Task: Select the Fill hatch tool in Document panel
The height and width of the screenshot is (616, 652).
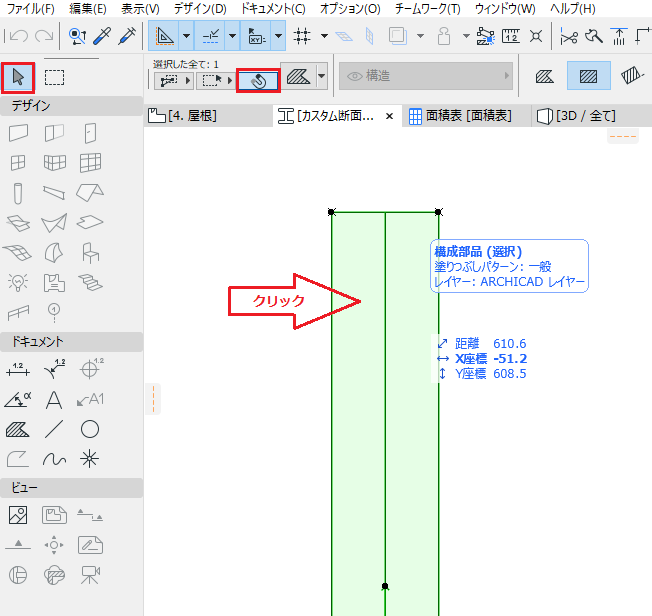Action: coord(17,429)
